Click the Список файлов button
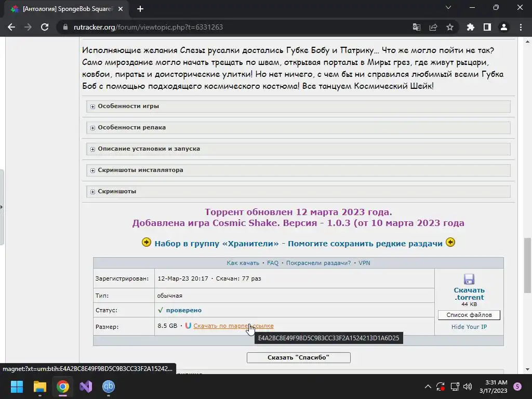 (x=469, y=315)
